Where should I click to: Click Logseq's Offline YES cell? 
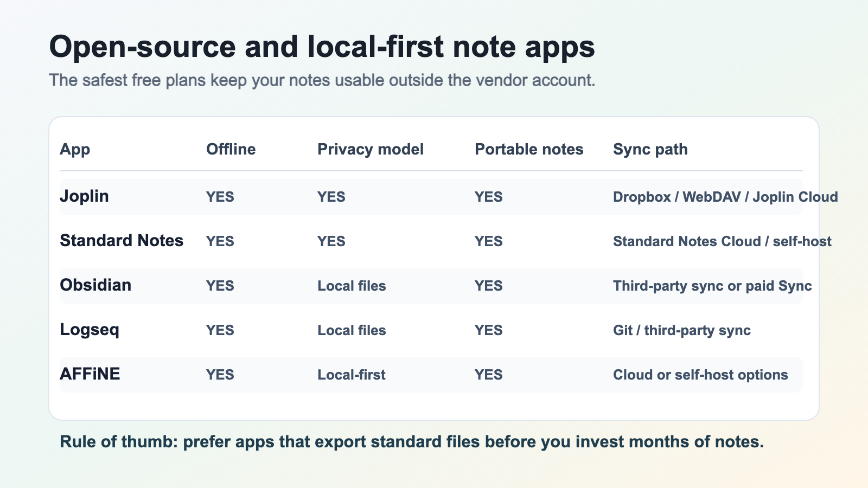pyautogui.click(x=220, y=330)
